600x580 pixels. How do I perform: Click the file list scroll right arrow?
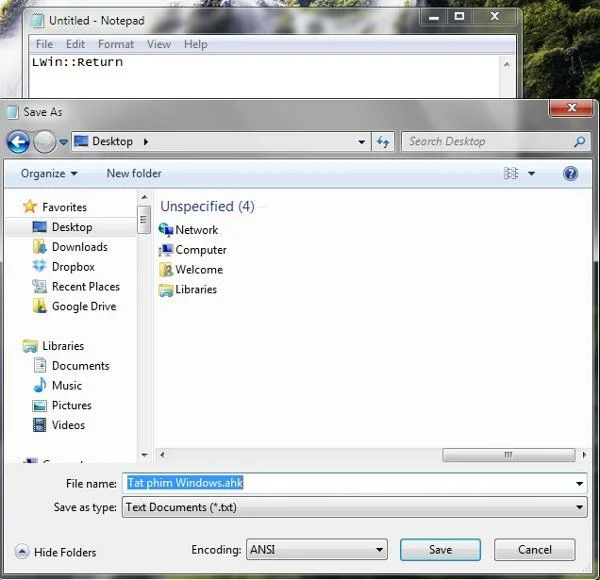[584, 455]
